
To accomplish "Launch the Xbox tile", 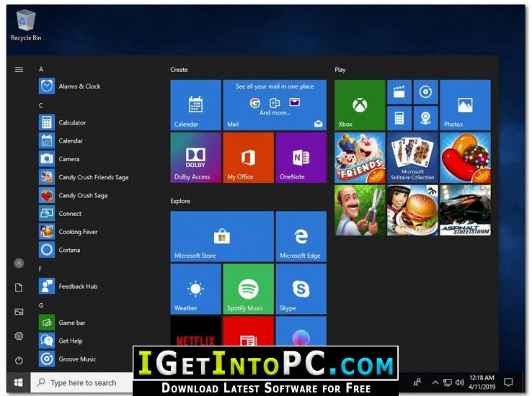I will pos(360,105).
